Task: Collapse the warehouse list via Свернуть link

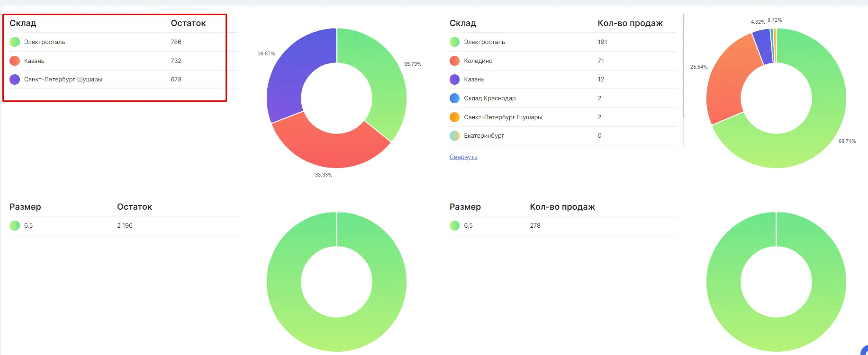Action: [x=463, y=157]
